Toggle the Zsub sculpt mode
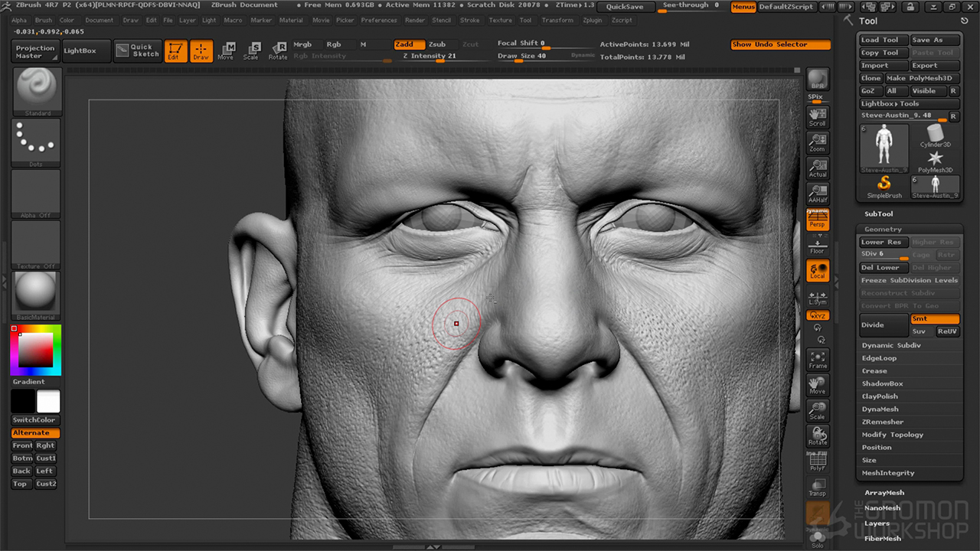Image resolution: width=980 pixels, height=551 pixels. click(x=437, y=44)
